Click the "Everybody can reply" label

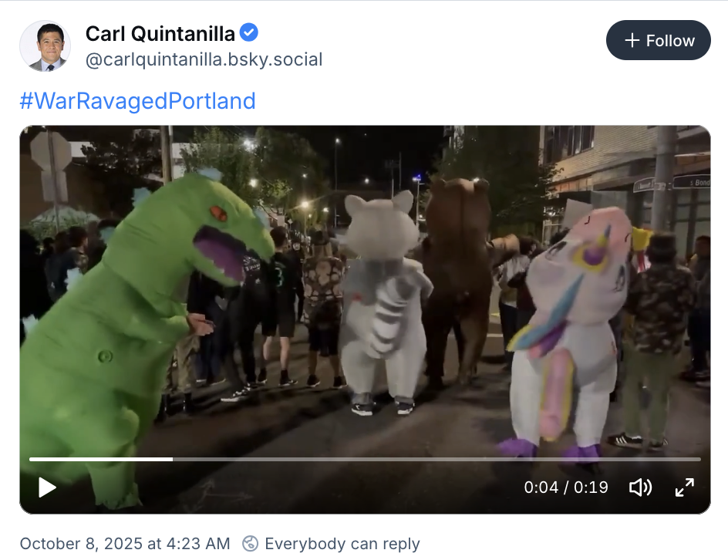[342, 543]
